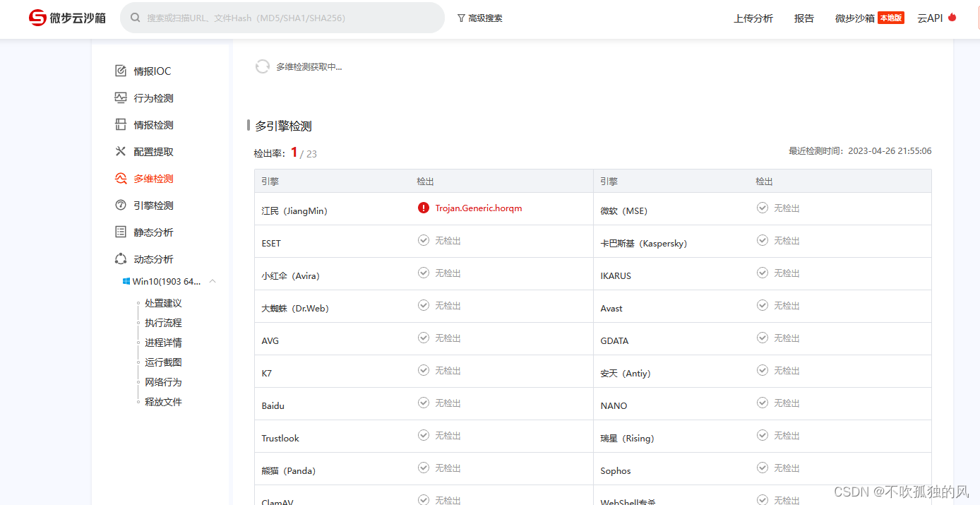Screen dimensions: 980x505
Task: Click the check icon in K7 row
Action: click(424, 370)
